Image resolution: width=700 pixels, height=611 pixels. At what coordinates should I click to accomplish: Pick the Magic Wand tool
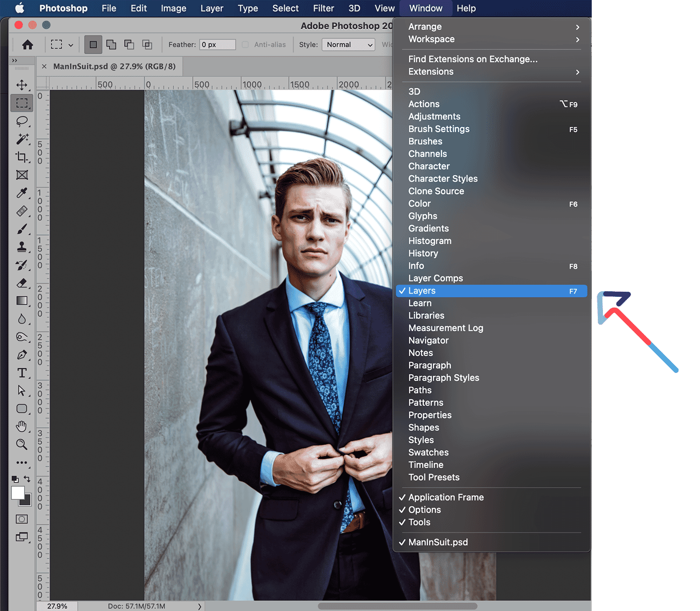[x=22, y=139]
